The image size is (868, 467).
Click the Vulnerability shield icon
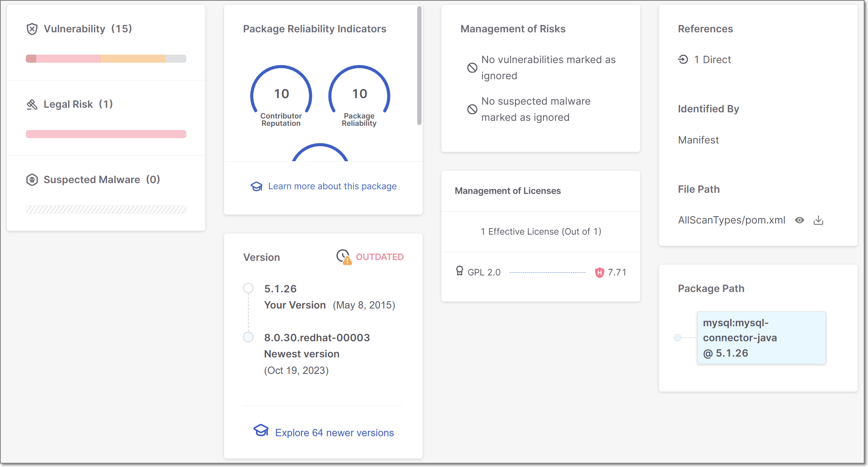[32, 29]
